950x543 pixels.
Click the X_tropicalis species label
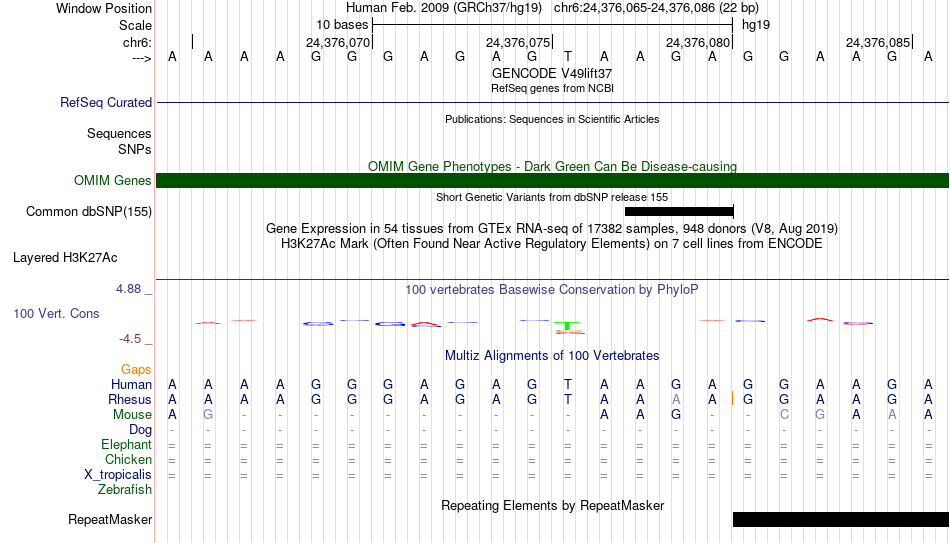[x=118, y=475]
